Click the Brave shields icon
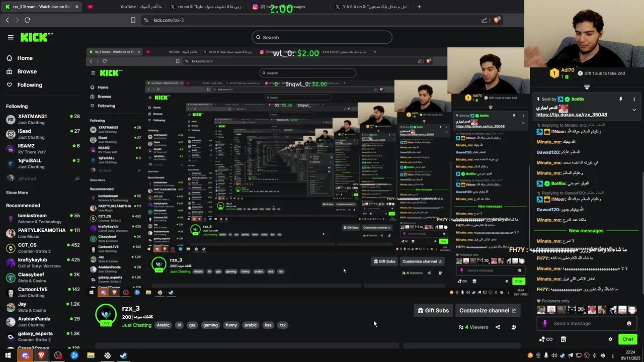644x362 pixels. [497, 20]
